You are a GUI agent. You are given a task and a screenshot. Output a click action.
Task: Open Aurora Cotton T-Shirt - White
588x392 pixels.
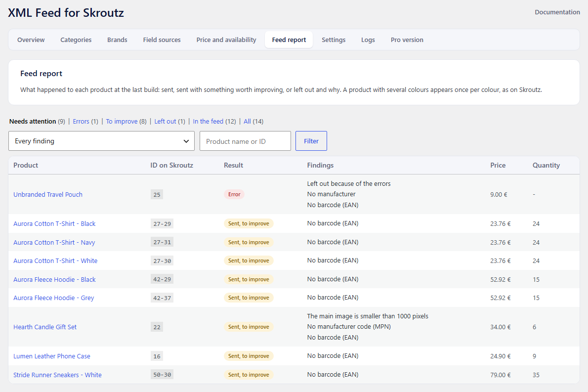pyautogui.click(x=55, y=261)
